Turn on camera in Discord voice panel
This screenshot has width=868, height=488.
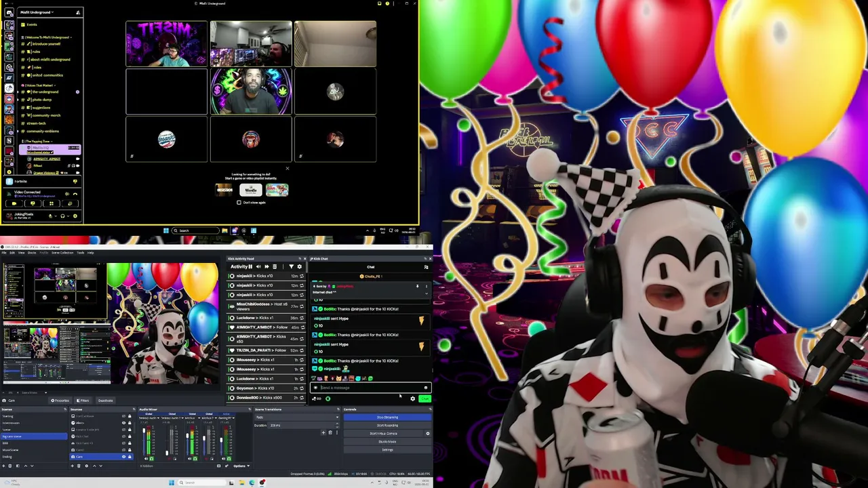14,203
